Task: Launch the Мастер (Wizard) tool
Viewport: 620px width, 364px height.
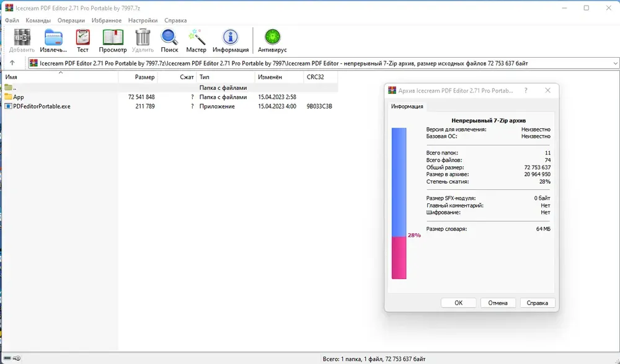Action: pos(196,38)
